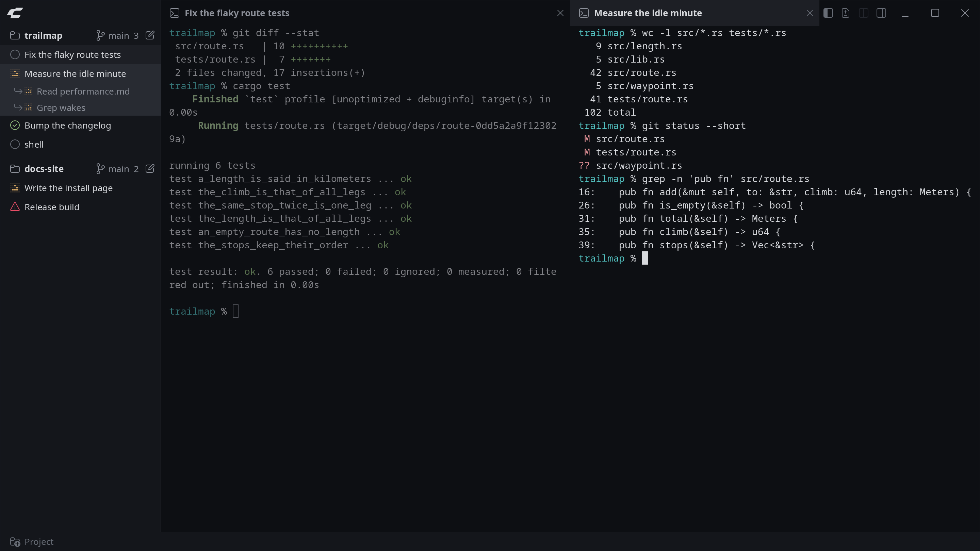Toggle the right side panel icon
The image size is (980, 551).
881,13
